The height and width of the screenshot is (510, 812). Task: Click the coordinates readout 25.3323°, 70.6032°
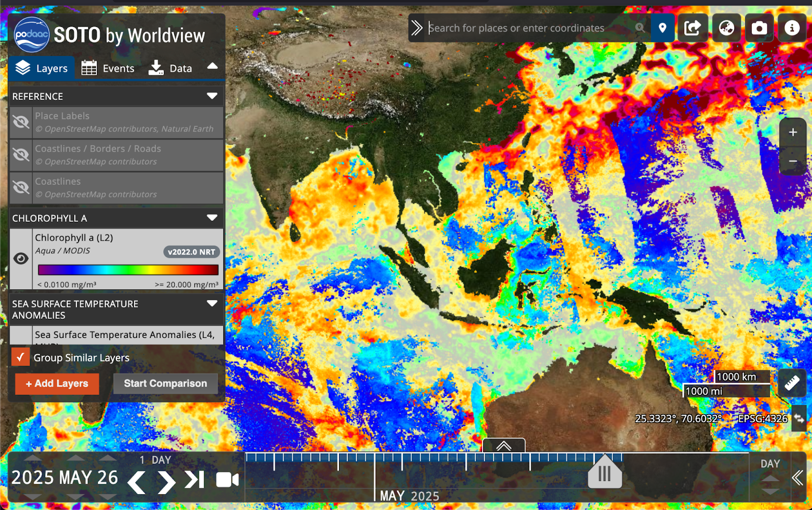(679, 419)
